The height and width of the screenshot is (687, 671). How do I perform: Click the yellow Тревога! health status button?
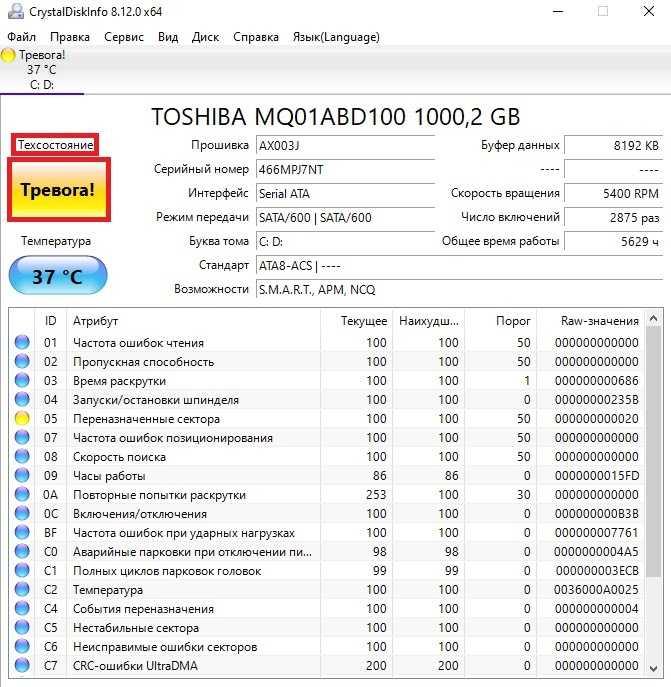coord(59,190)
